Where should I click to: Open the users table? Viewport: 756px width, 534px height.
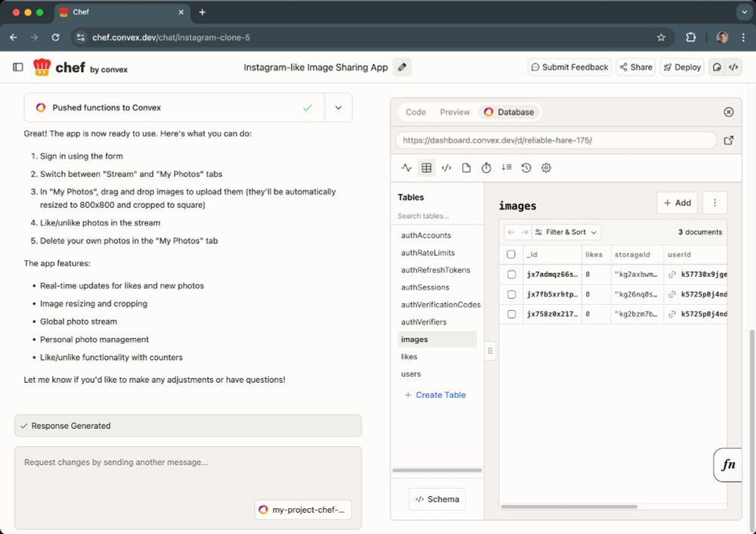coord(411,374)
